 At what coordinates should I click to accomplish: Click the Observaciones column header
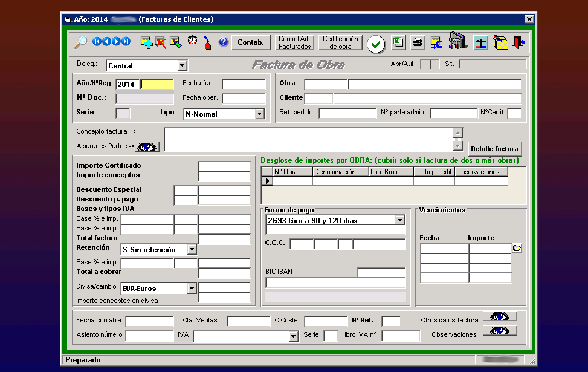[481, 172]
